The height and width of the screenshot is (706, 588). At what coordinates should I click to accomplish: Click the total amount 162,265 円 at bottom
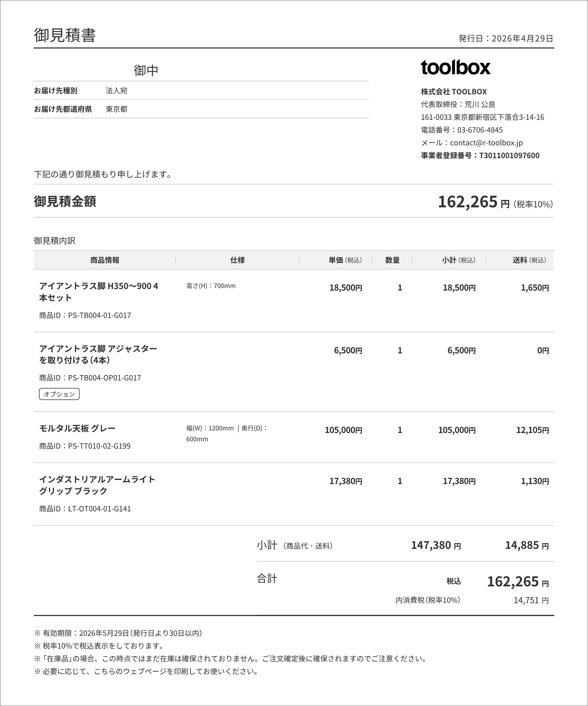[518, 582]
